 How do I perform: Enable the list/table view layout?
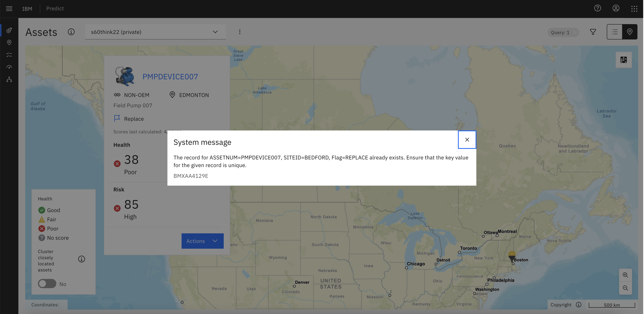[x=614, y=32]
